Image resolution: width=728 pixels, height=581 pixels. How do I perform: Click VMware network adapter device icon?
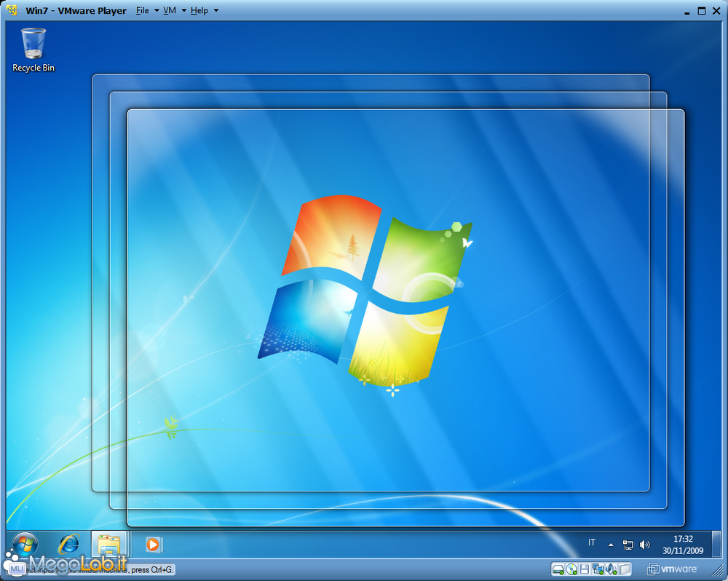pyautogui.click(x=598, y=569)
